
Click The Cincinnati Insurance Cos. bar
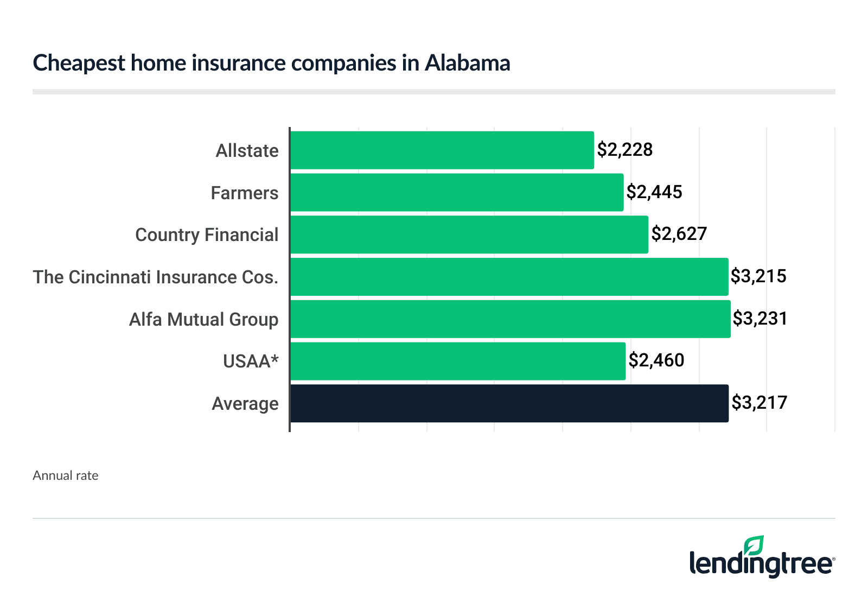[x=509, y=277]
